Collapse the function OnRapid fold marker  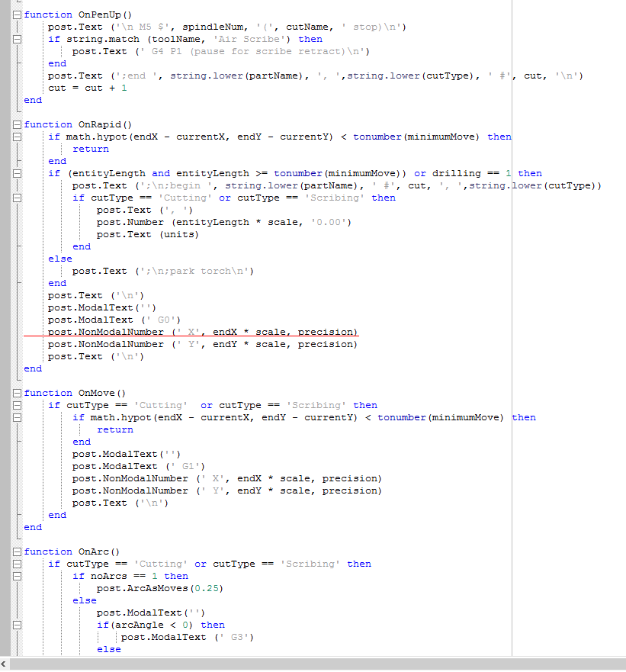[x=17, y=124]
